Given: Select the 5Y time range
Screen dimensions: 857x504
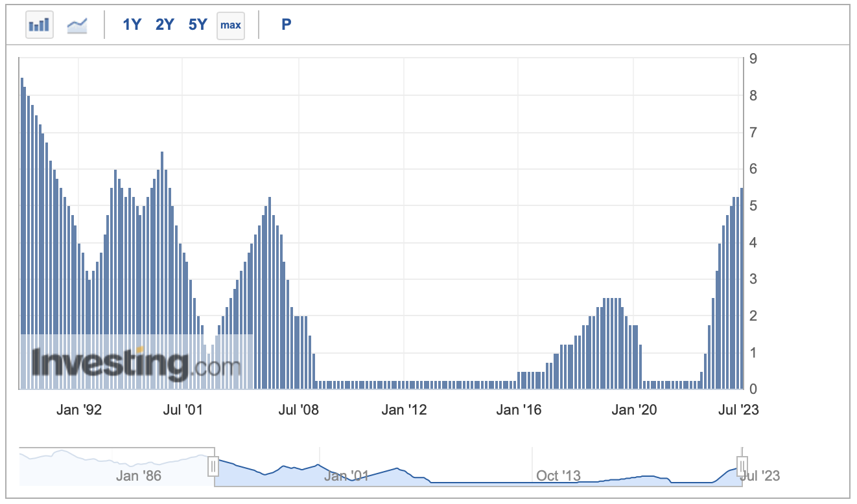Looking at the screenshot, I should pyautogui.click(x=197, y=25).
